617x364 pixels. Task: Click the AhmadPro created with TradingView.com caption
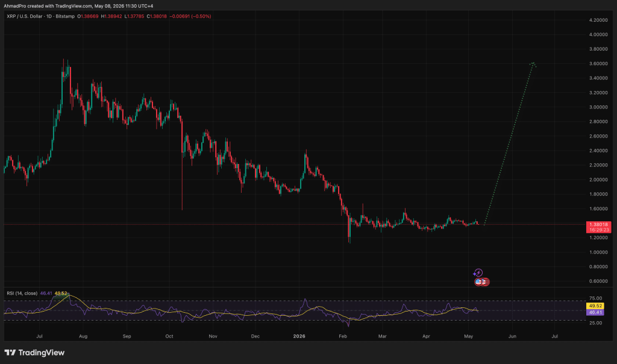[78, 6]
